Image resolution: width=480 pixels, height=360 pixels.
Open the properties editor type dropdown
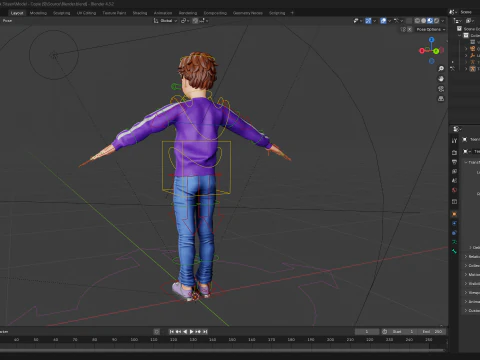[457, 129]
